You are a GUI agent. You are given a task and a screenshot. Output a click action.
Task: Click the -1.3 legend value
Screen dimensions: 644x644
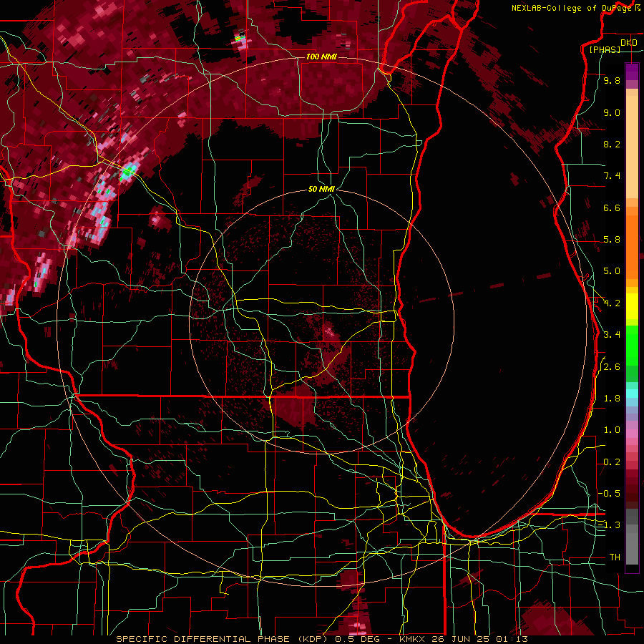pos(610,525)
